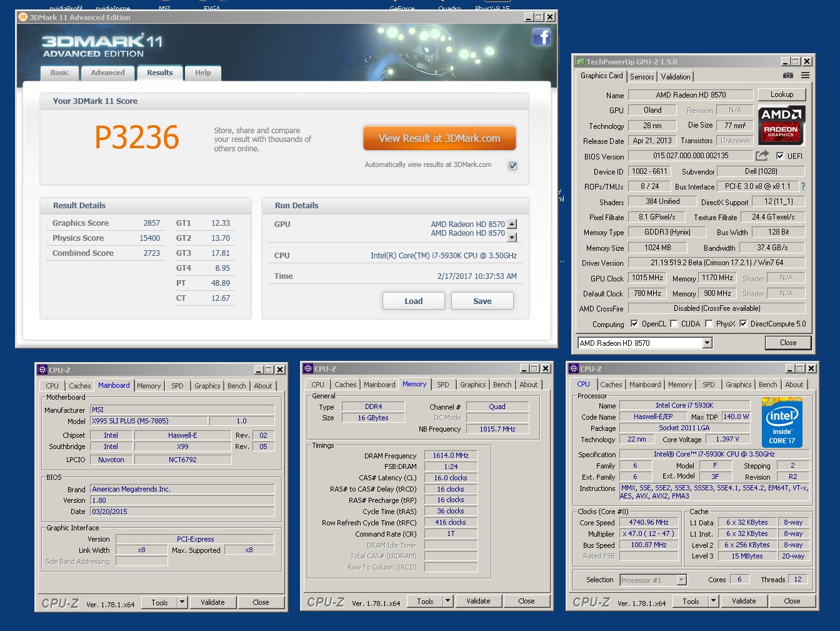This screenshot has width=840, height=631.
Task: Click the BIOS date 03/20/2015 field
Action: tap(182, 512)
